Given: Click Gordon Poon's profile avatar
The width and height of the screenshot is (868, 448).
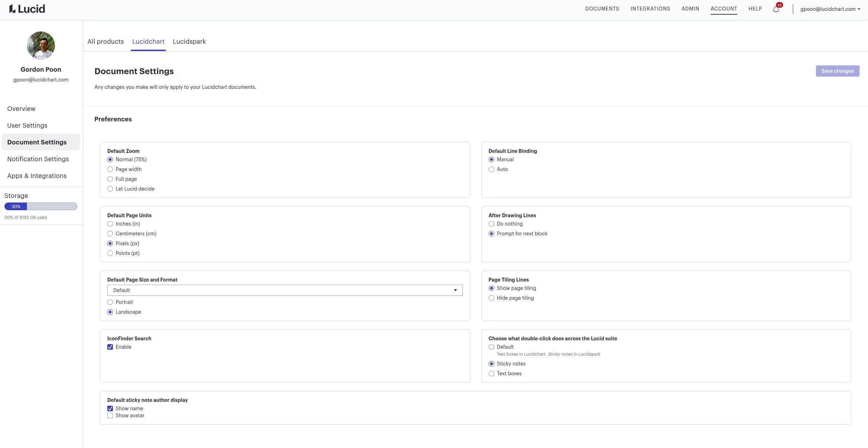Looking at the screenshot, I should tap(41, 45).
